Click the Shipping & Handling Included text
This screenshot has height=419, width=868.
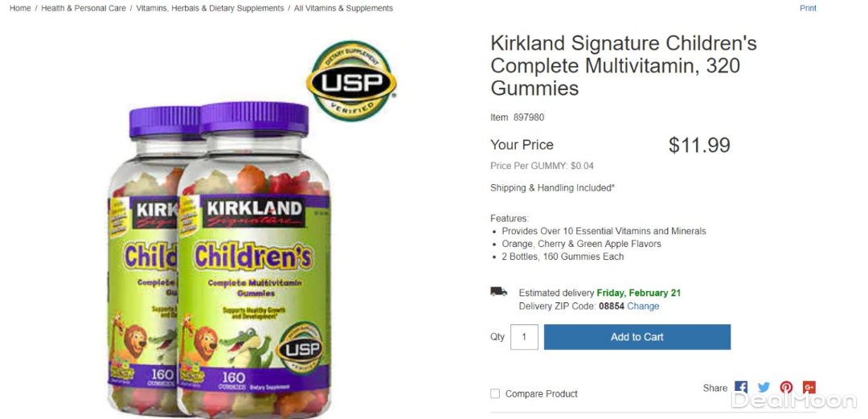[x=552, y=188]
